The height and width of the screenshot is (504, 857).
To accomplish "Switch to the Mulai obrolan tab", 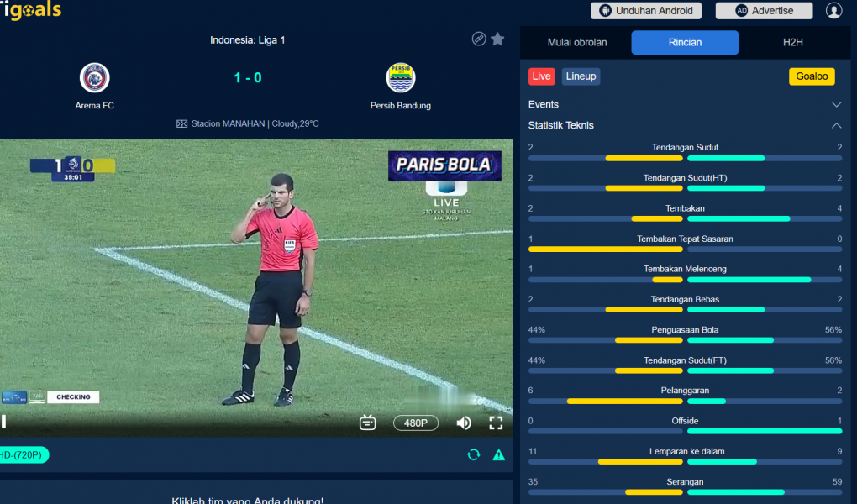I will (577, 42).
